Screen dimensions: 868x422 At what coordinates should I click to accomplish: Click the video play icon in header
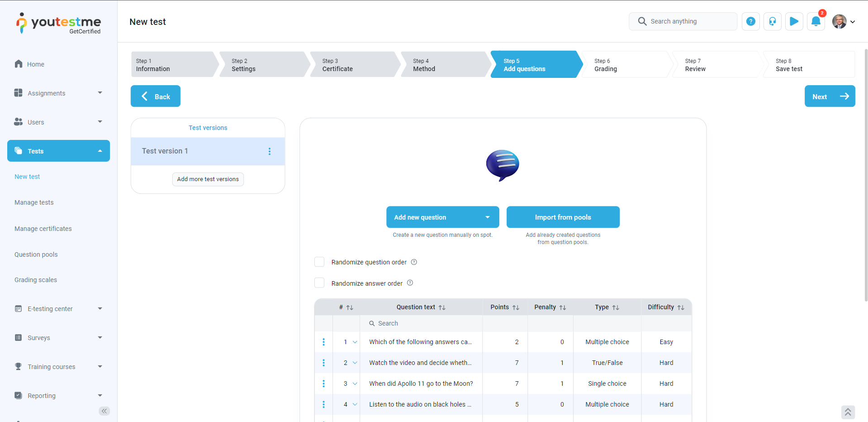pyautogui.click(x=794, y=21)
